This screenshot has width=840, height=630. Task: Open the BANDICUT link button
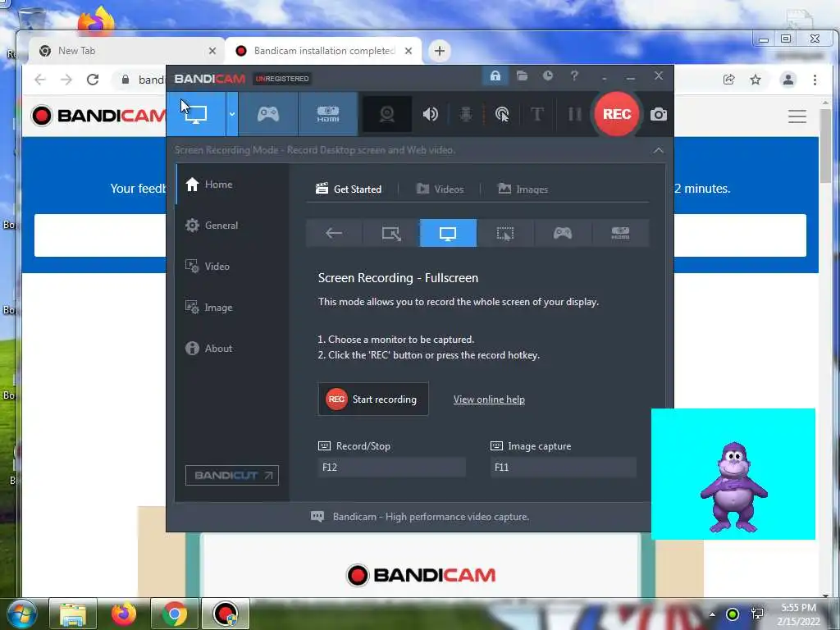(232, 475)
